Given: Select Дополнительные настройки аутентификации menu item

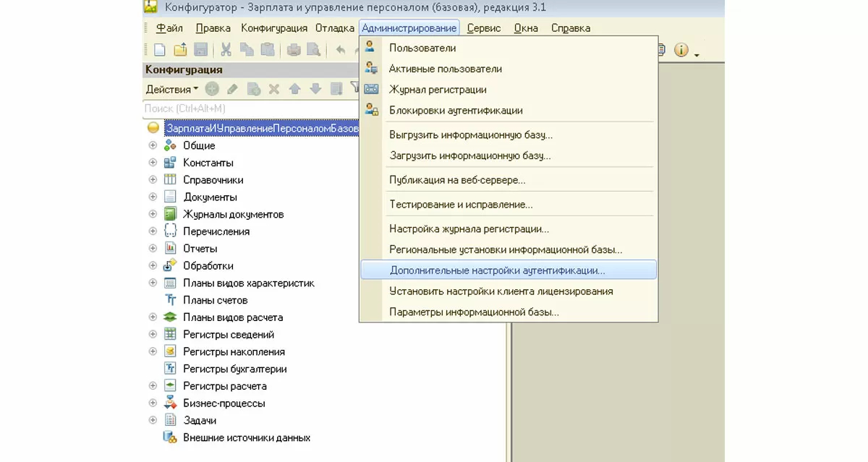Looking at the screenshot, I should coord(497,270).
